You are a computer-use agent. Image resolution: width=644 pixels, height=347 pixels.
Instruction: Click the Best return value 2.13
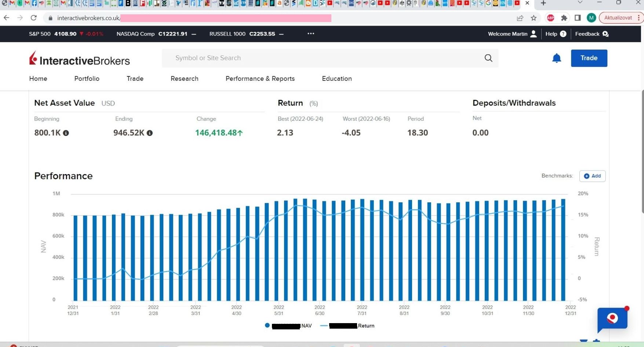click(x=285, y=133)
